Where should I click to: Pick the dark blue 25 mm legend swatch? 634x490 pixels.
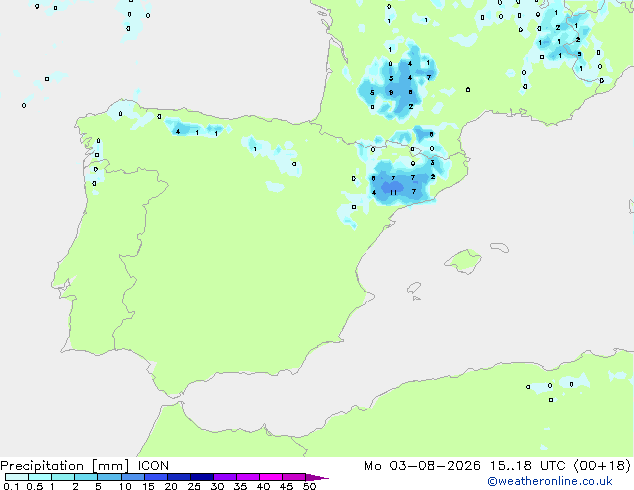[x=202, y=477]
